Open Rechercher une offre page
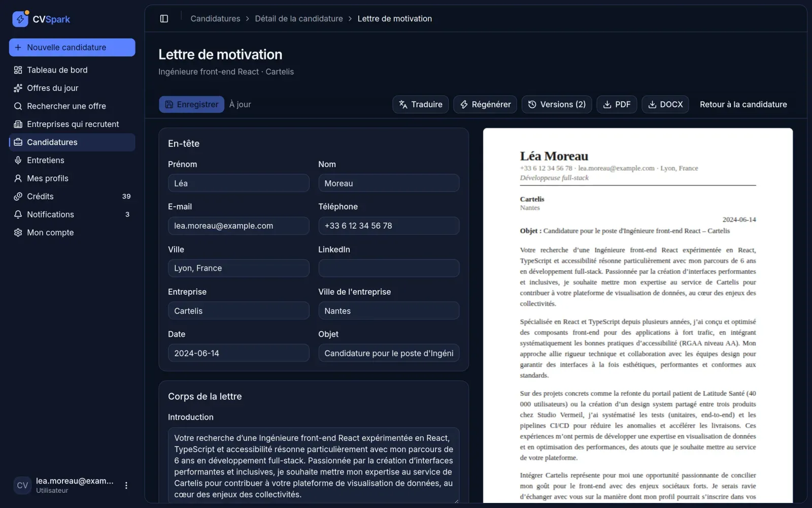 point(72,106)
